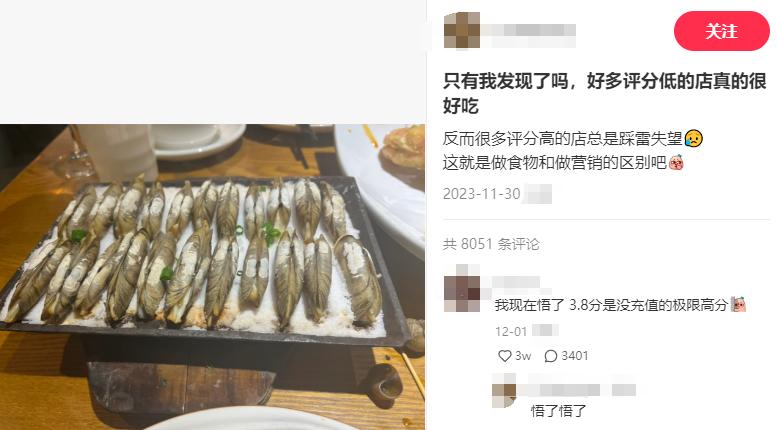Image resolution: width=777 pixels, height=430 pixels.
Task: Open replies via 3401 speech bubble icon
Action: click(x=551, y=356)
